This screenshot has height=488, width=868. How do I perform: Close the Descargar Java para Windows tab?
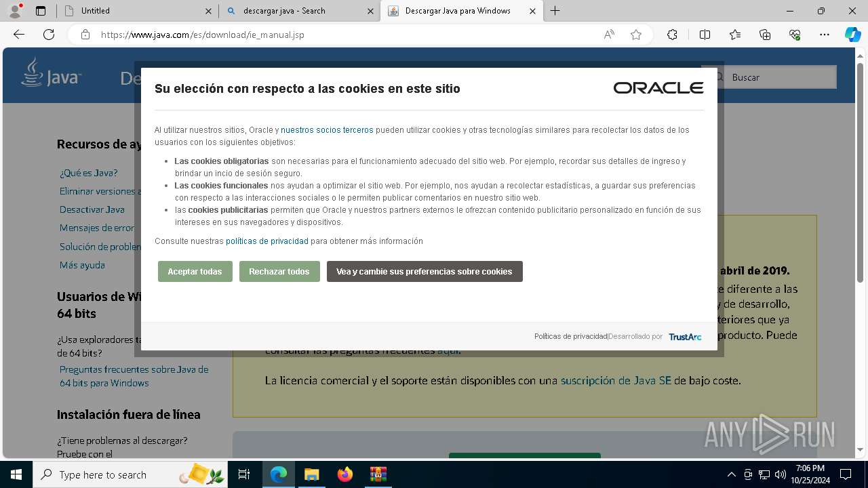(x=532, y=11)
